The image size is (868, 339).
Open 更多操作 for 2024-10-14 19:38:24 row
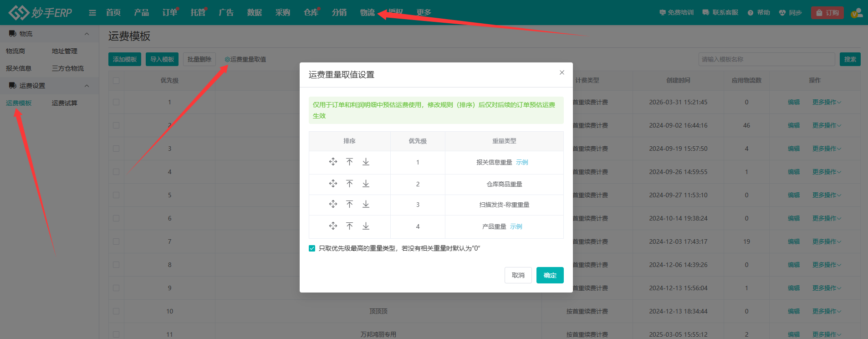(827, 218)
